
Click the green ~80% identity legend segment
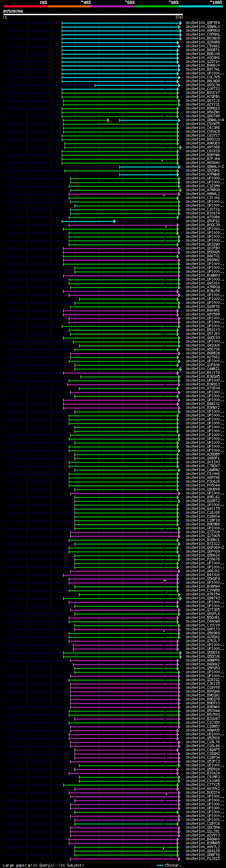156,6
